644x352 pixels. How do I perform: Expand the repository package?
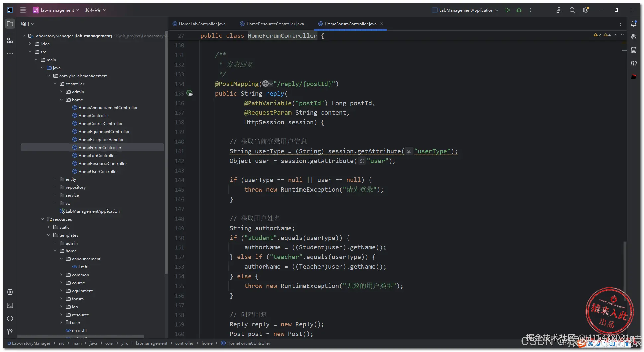(x=55, y=187)
